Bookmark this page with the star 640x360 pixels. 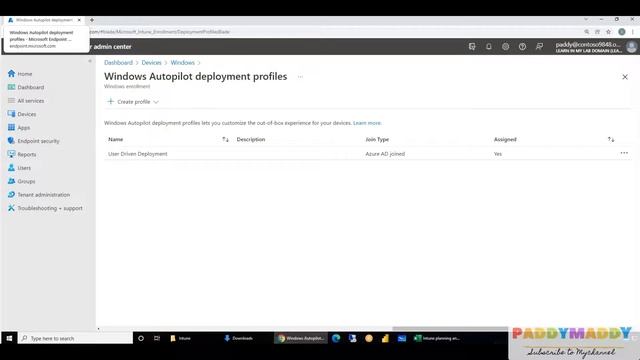pyautogui.click(x=608, y=32)
